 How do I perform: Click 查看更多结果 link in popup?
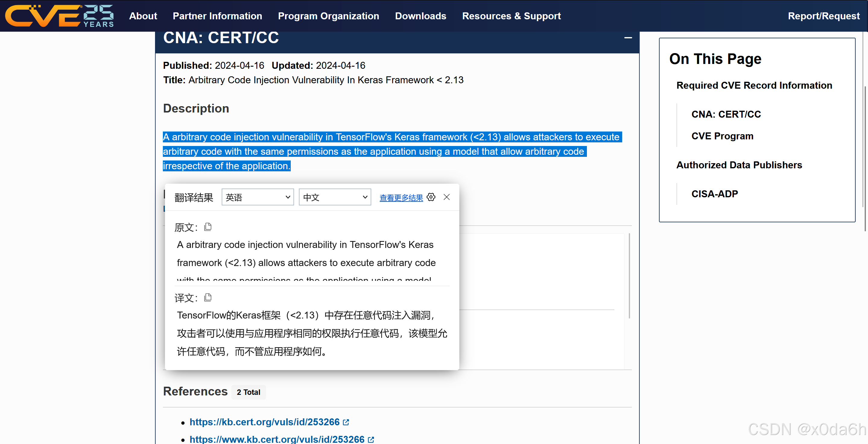point(401,198)
